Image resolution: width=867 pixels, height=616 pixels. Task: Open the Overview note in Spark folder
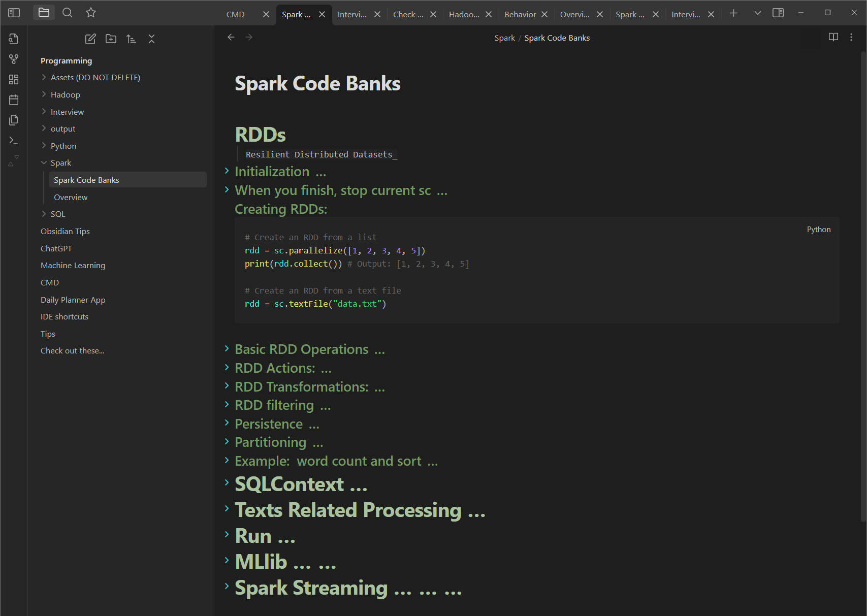[71, 197]
